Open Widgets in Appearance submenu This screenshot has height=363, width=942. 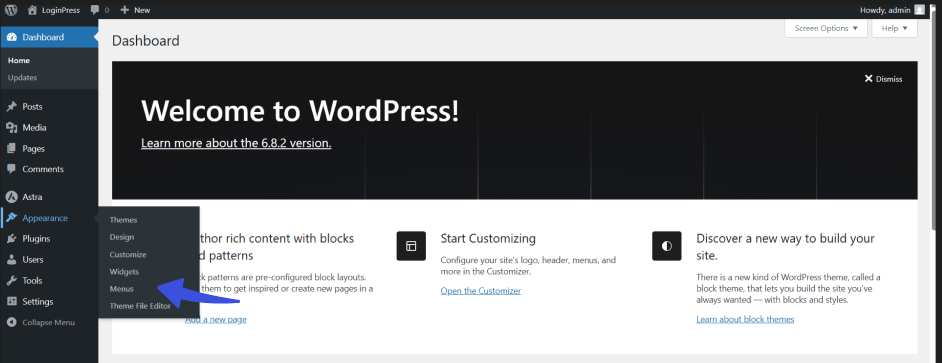[x=124, y=272]
